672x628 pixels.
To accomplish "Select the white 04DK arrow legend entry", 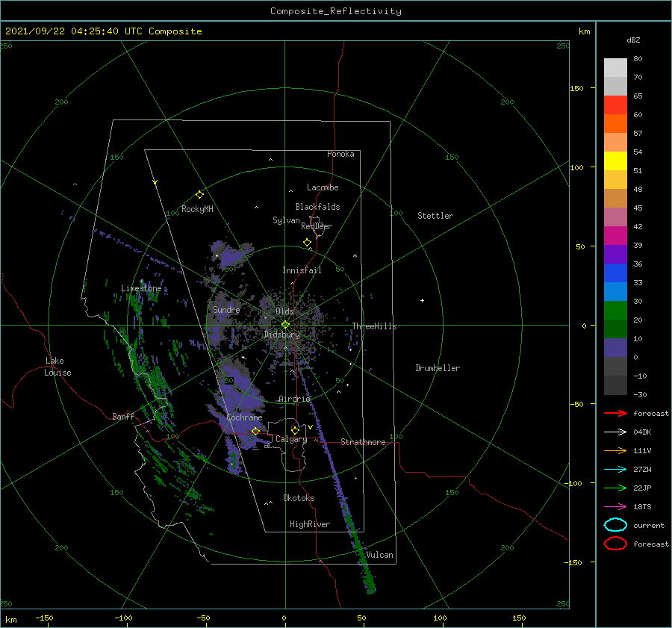I will click(615, 432).
